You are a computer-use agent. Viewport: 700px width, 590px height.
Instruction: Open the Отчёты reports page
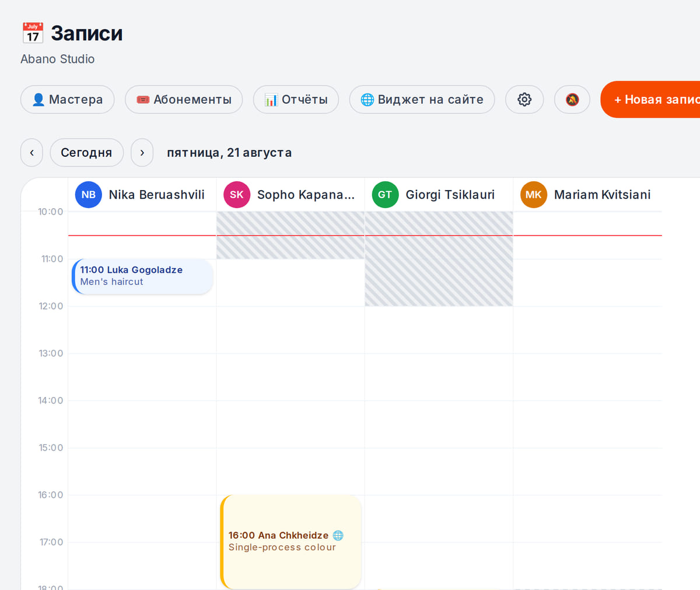(296, 100)
